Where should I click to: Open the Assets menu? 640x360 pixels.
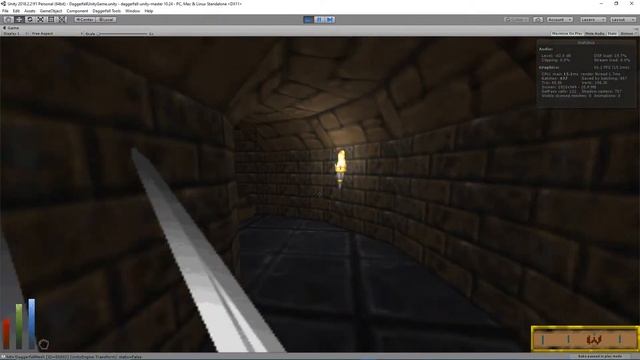30,11
